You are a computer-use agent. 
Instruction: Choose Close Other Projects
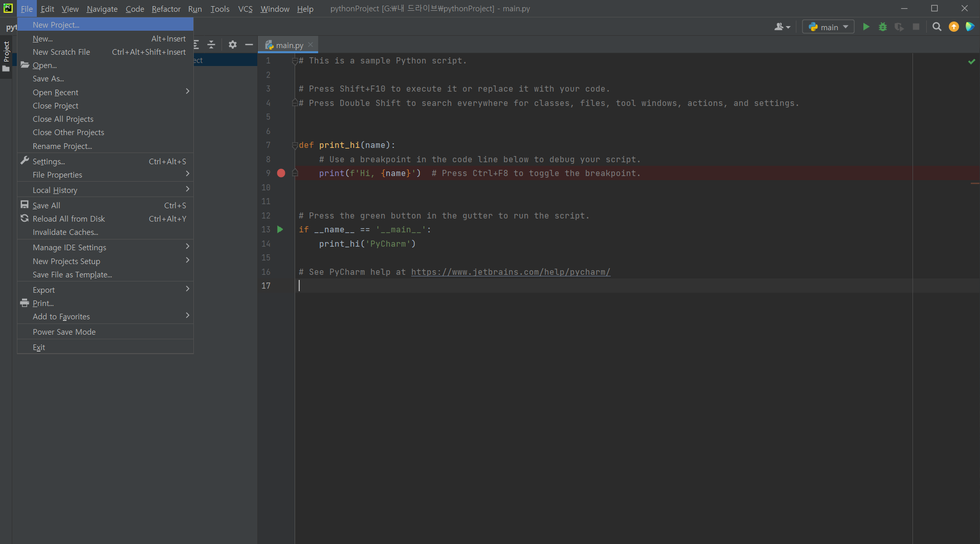click(105, 132)
